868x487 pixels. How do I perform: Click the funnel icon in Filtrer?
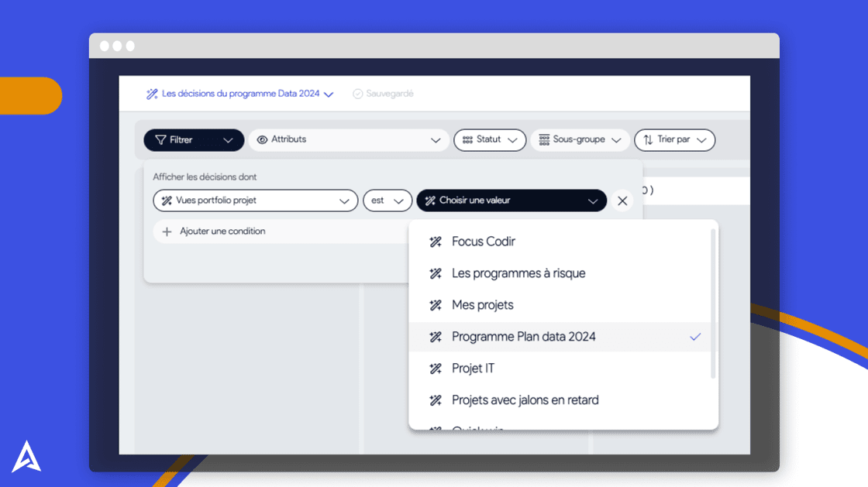click(160, 140)
